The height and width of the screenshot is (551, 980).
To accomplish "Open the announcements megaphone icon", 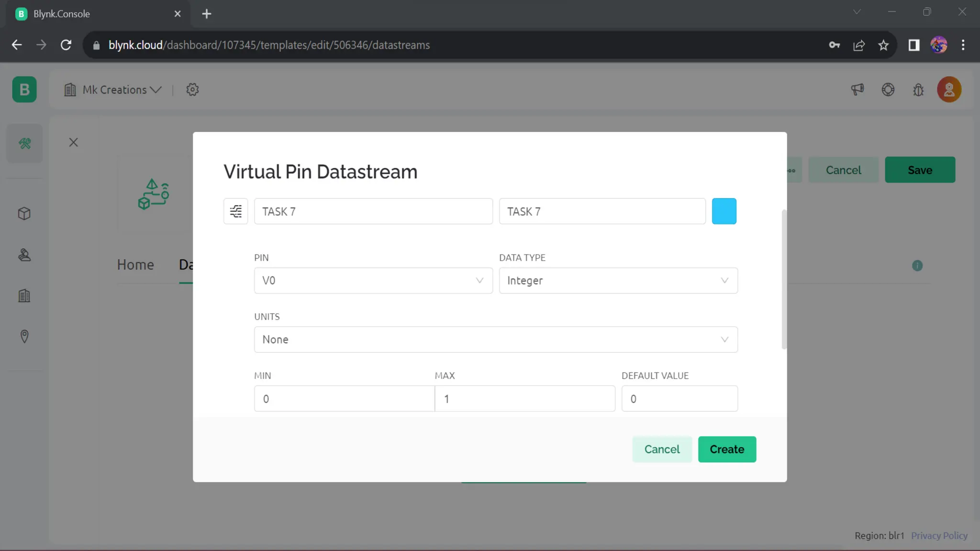I will pyautogui.click(x=857, y=89).
